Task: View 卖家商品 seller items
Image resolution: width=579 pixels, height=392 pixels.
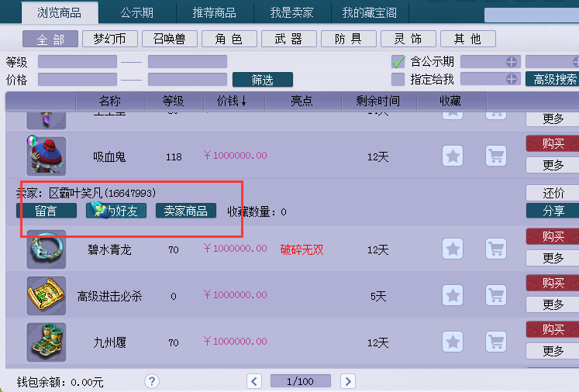Action: [186, 211]
